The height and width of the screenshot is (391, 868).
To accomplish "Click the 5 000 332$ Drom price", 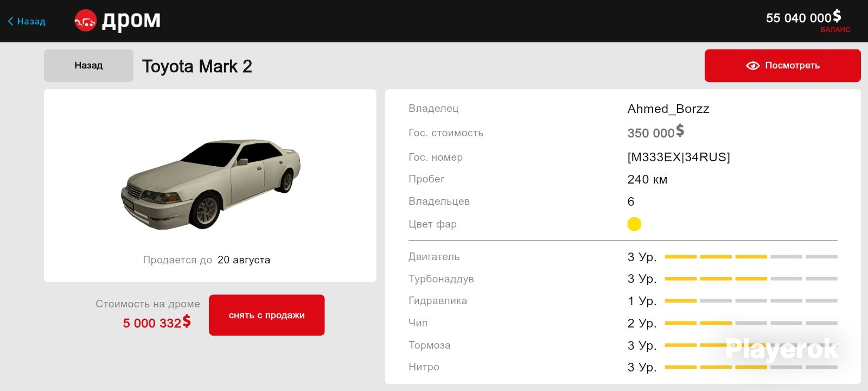I will [157, 323].
